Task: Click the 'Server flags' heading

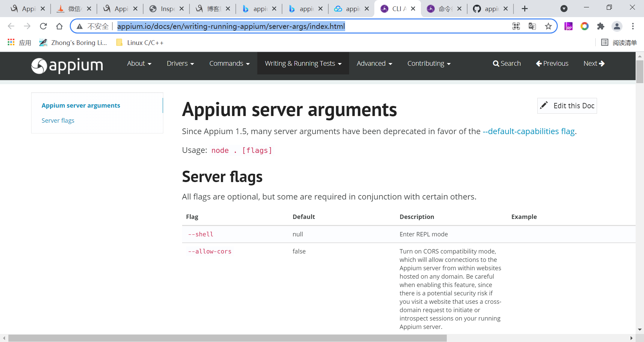Action: coord(222,177)
